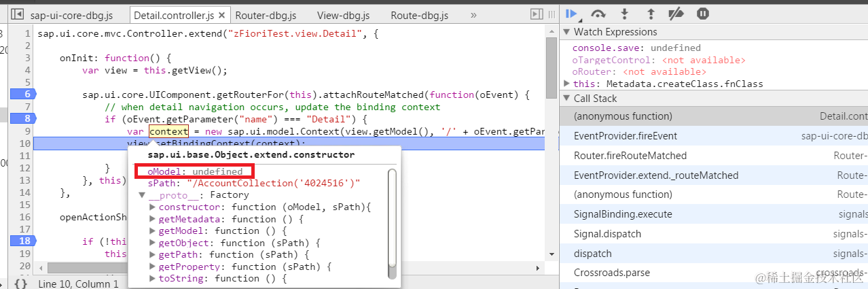The width and height of the screenshot is (868, 289).
Task: Click the oModel undefined property
Action: (195, 171)
